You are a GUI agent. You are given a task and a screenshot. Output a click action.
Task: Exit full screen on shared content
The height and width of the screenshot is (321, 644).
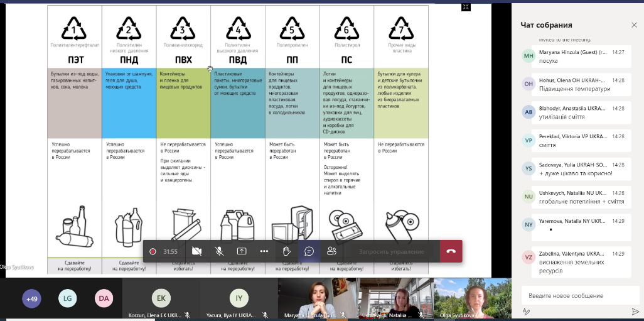tap(466, 7)
